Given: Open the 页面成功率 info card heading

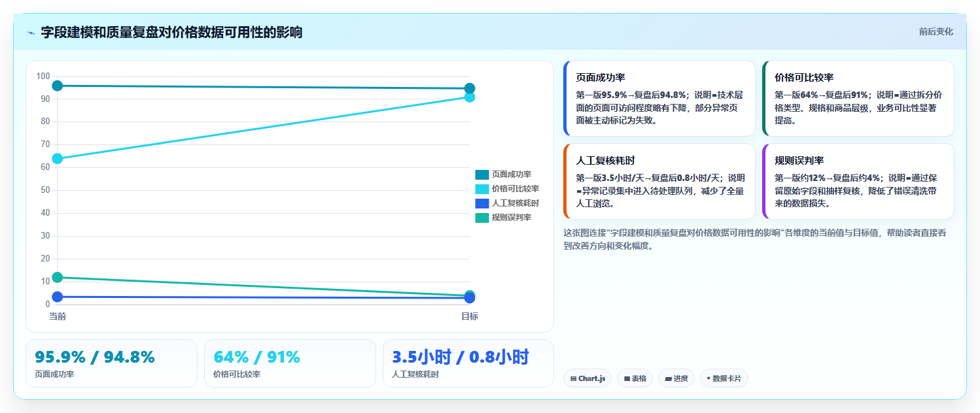Looking at the screenshot, I should 601,78.
